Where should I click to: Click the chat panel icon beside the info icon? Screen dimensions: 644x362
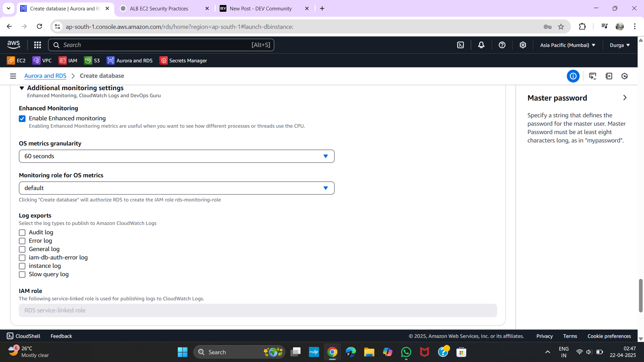point(593,76)
